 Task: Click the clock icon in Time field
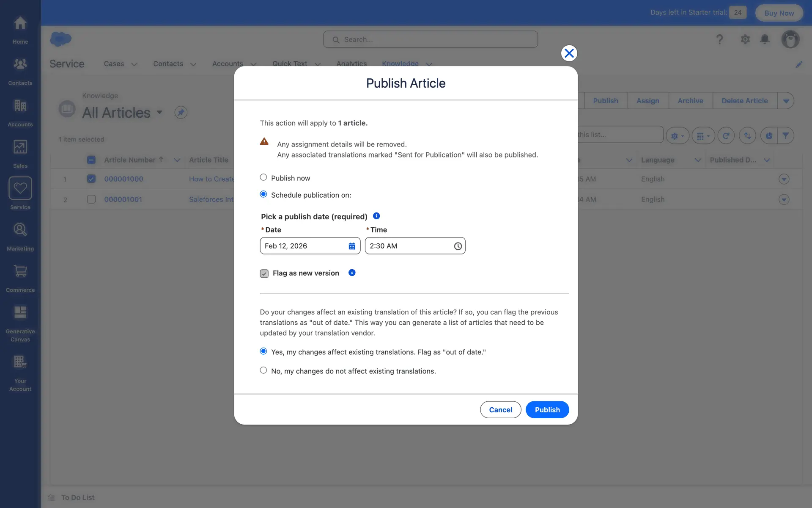[x=458, y=246]
